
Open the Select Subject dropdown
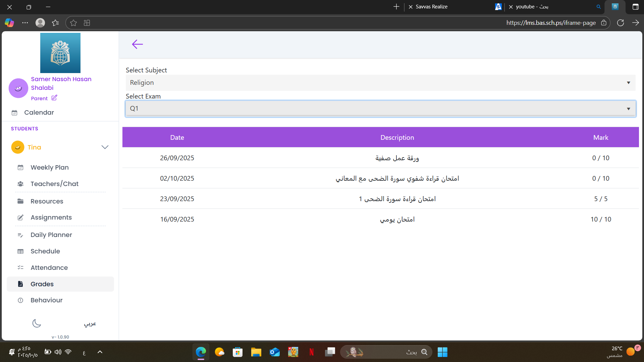(380, 83)
